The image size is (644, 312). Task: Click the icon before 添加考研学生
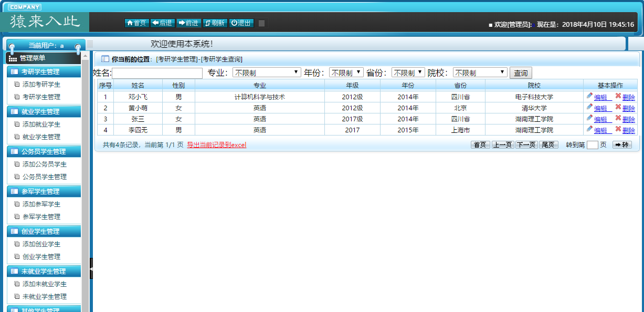tap(17, 84)
